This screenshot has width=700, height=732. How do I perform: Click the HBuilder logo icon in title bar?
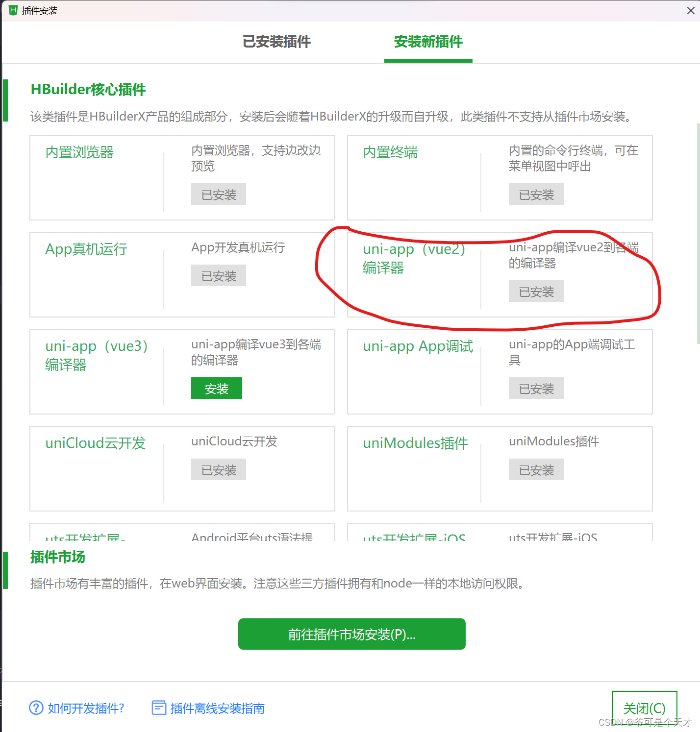point(13,10)
